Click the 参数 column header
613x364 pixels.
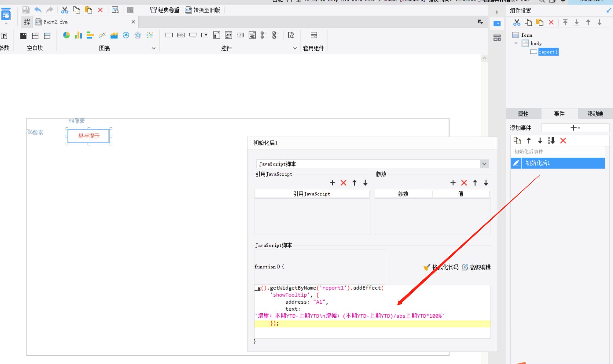pos(403,194)
